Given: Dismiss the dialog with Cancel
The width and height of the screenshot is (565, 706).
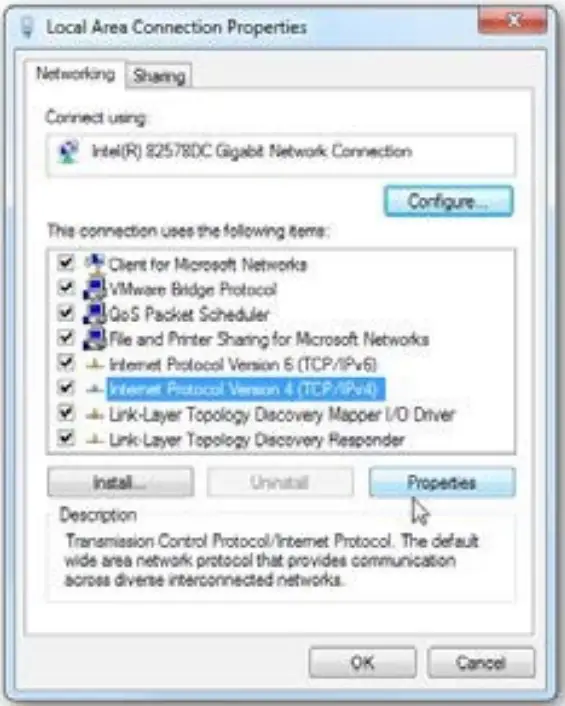Looking at the screenshot, I should point(481,662).
